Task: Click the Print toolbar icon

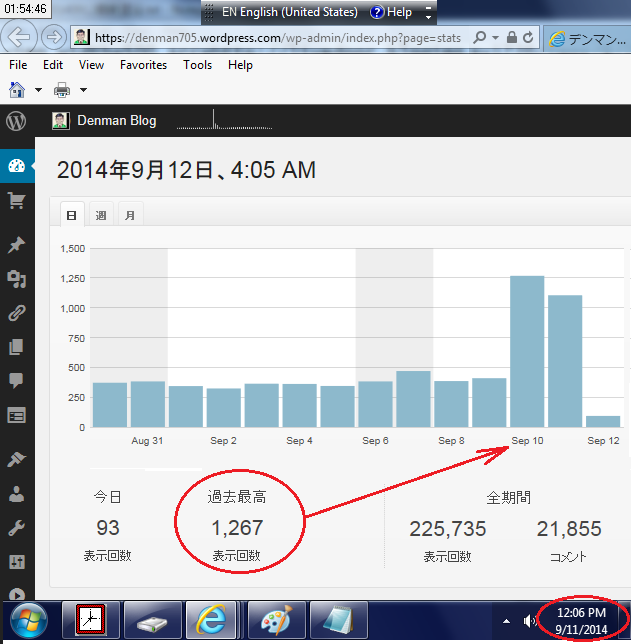Action: [x=62, y=90]
